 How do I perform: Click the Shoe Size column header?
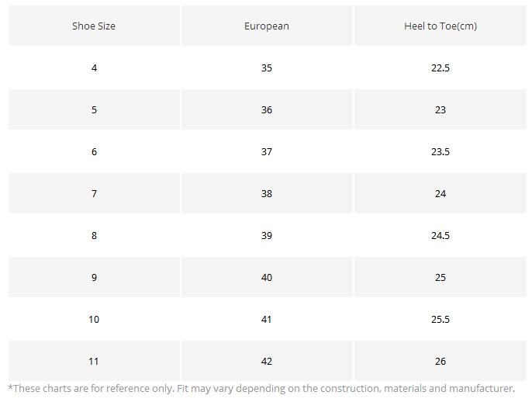pyautogui.click(x=94, y=26)
